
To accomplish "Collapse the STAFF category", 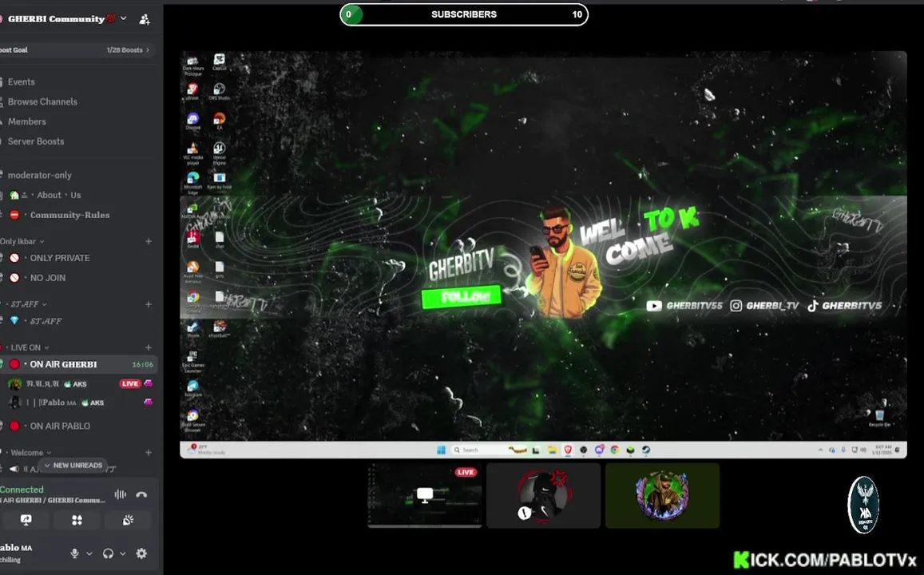I will [28, 304].
